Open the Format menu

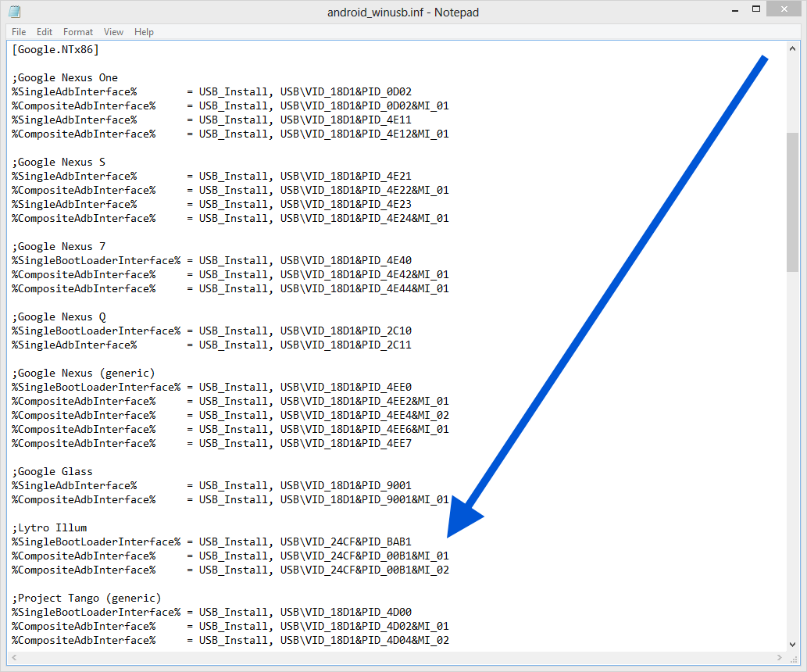point(77,32)
